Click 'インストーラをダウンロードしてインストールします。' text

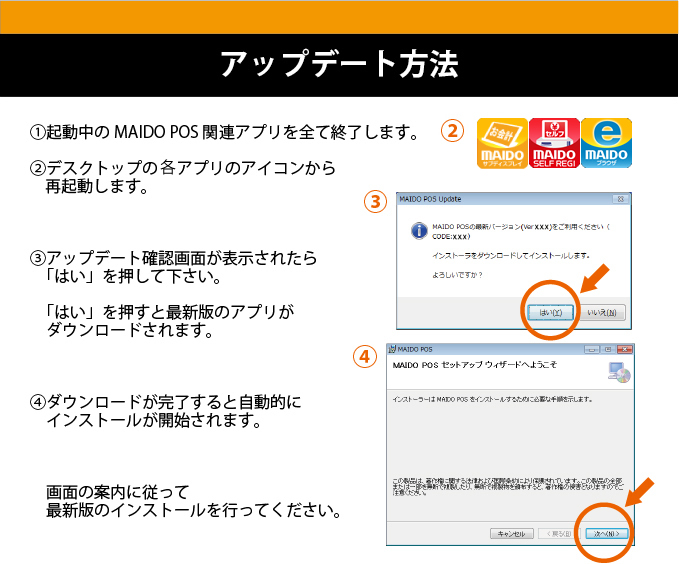[x=511, y=256]
